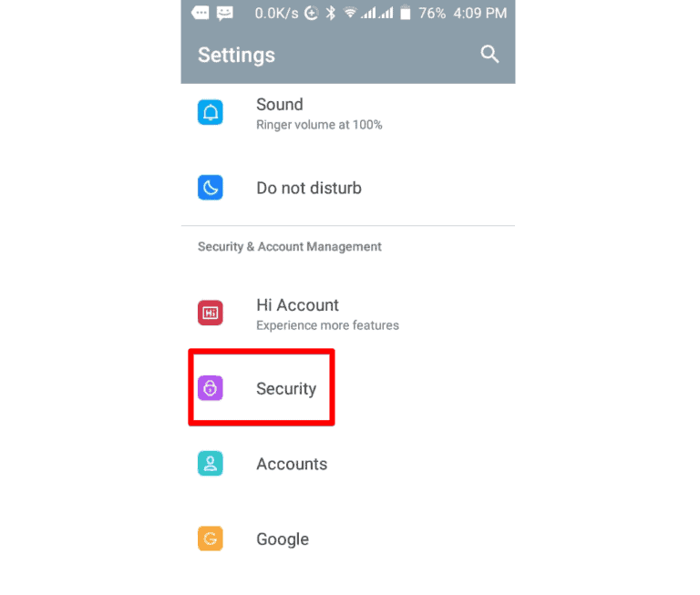The image size is (700, 595).
Task: Click the purple Security lock icon
Action: (211, 388)
